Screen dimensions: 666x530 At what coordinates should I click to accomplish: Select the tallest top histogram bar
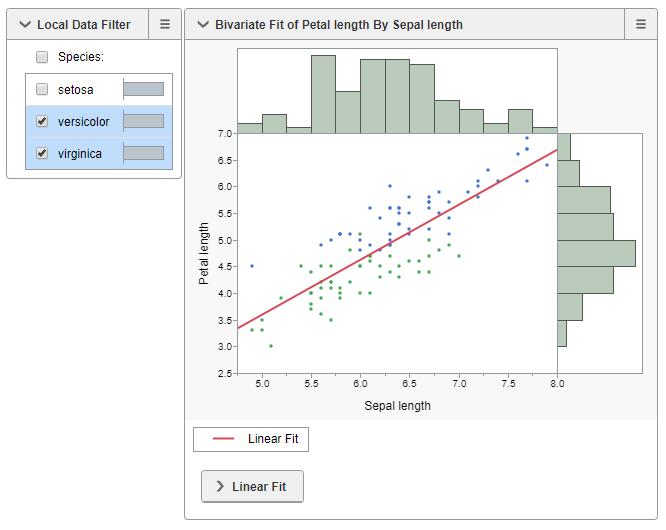click(x=323, y=93)
